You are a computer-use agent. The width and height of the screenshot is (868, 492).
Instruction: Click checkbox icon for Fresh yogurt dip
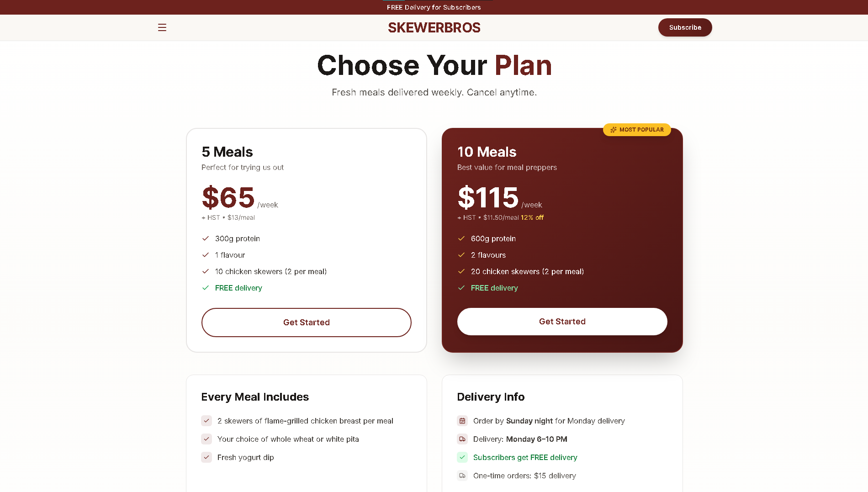[x=206, y=457]
